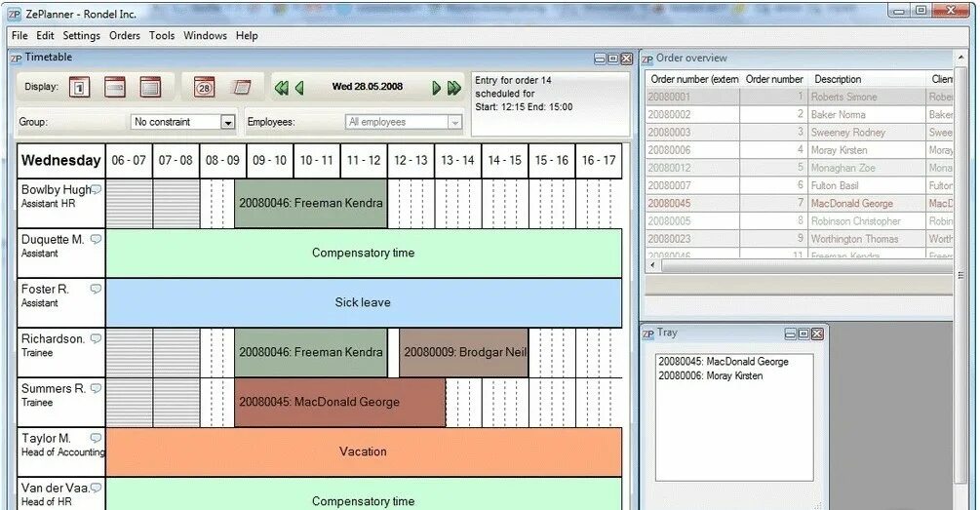Go to next day arrow

[x=436, y=88]
